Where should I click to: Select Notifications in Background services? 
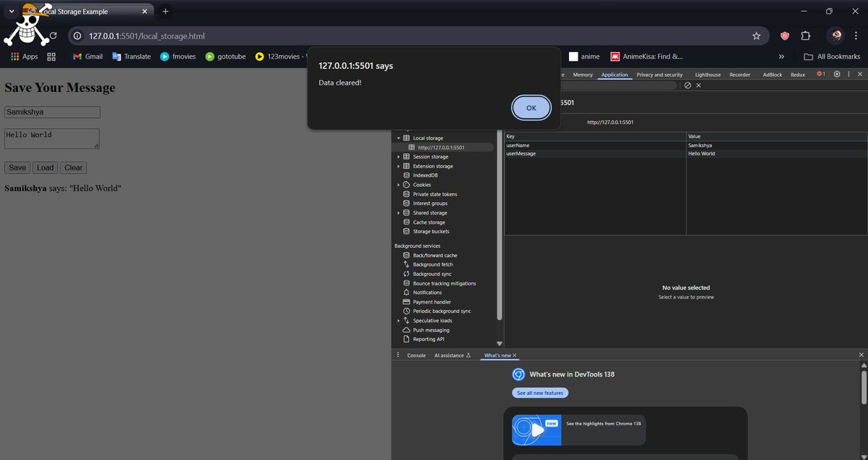click(x=427, y=293)
